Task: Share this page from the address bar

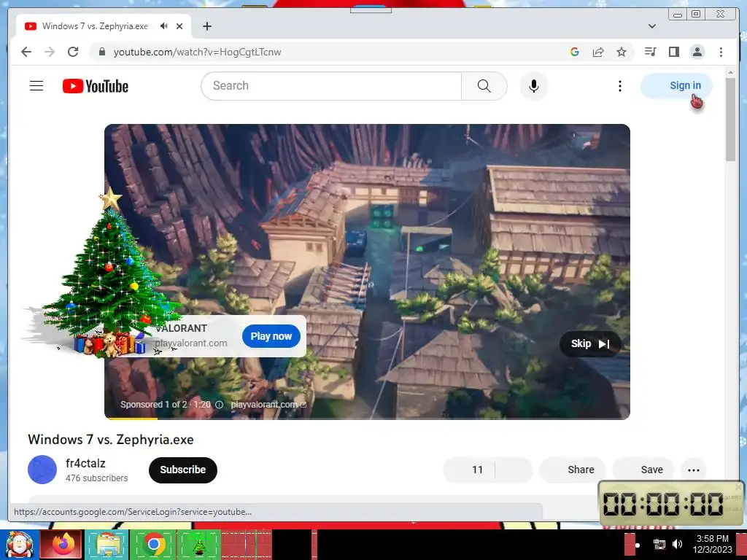Action: pos(598,52)
